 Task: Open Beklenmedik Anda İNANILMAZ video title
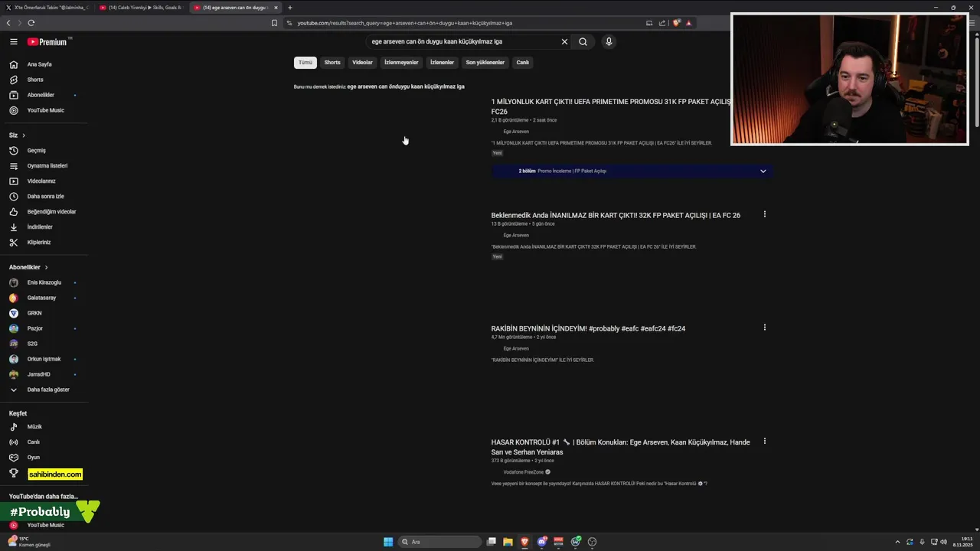click(x=616, y=216)
